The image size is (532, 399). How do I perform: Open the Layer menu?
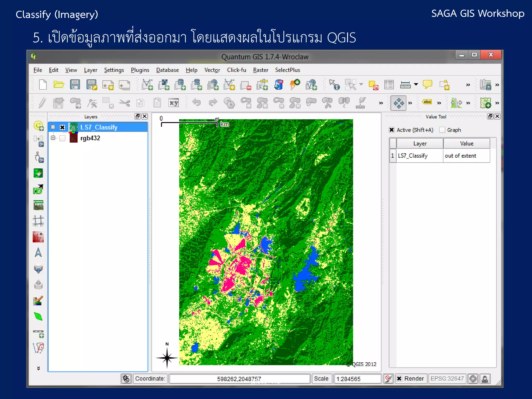pyautogui.click(x=91, y=70)
